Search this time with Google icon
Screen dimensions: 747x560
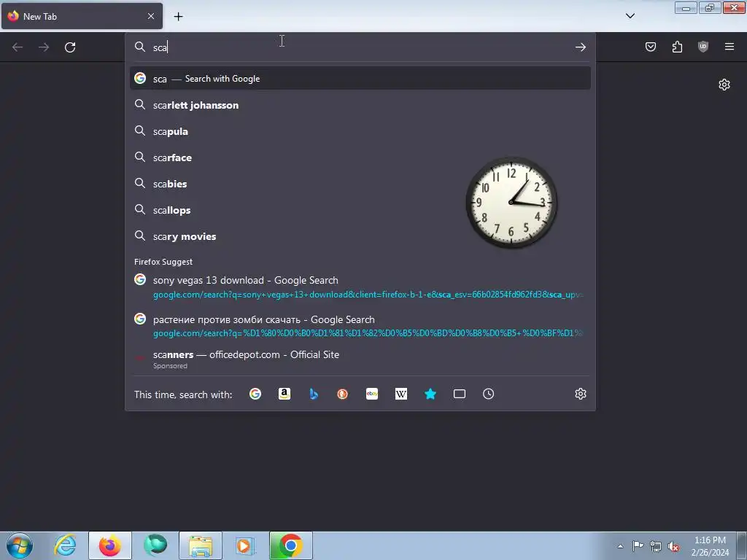click(x=255, y=394)
